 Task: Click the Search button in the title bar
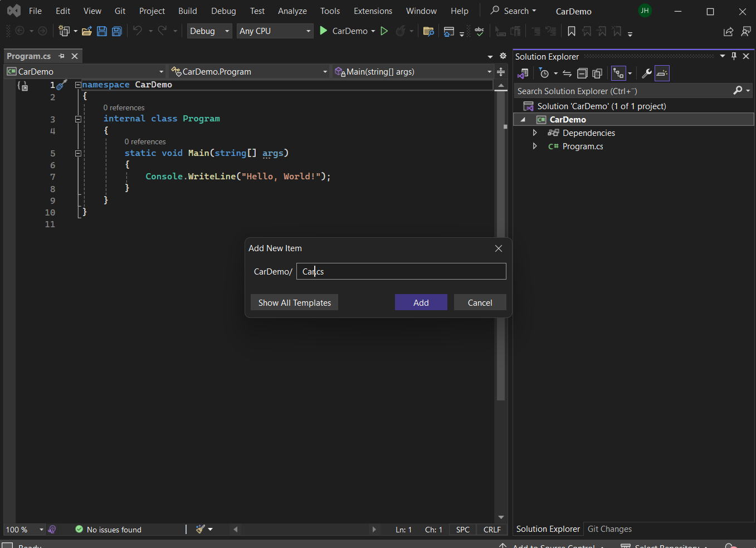513,11
